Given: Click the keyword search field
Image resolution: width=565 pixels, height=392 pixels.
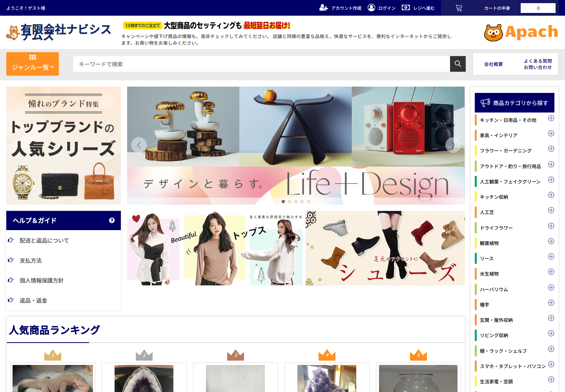Looking at the screenshot, I should 261,64.
